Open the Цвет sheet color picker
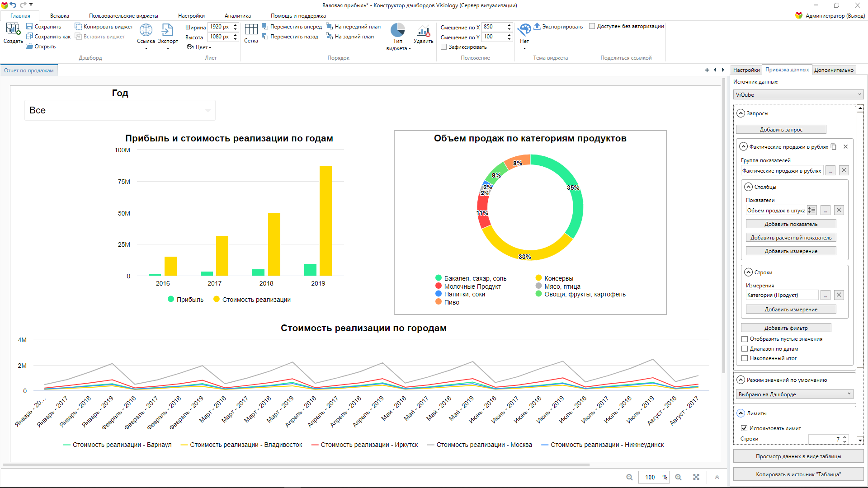The height and width of the screenshot is (488, 868). coord(199,47)
